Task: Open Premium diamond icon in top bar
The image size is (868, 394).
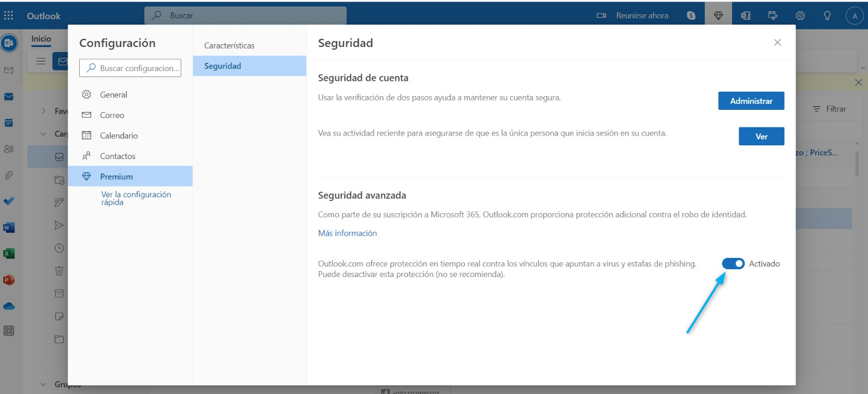Action: coord(718,15)
